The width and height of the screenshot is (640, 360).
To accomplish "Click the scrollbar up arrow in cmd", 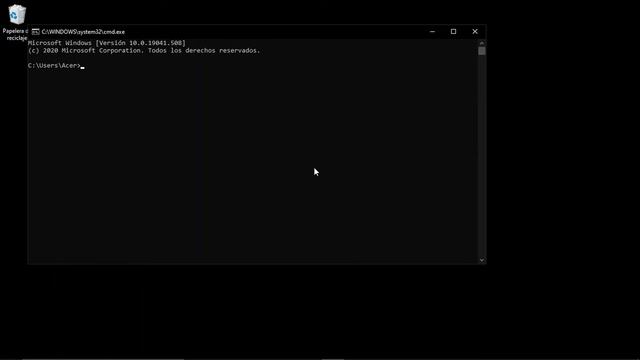I will pos(482,43).
